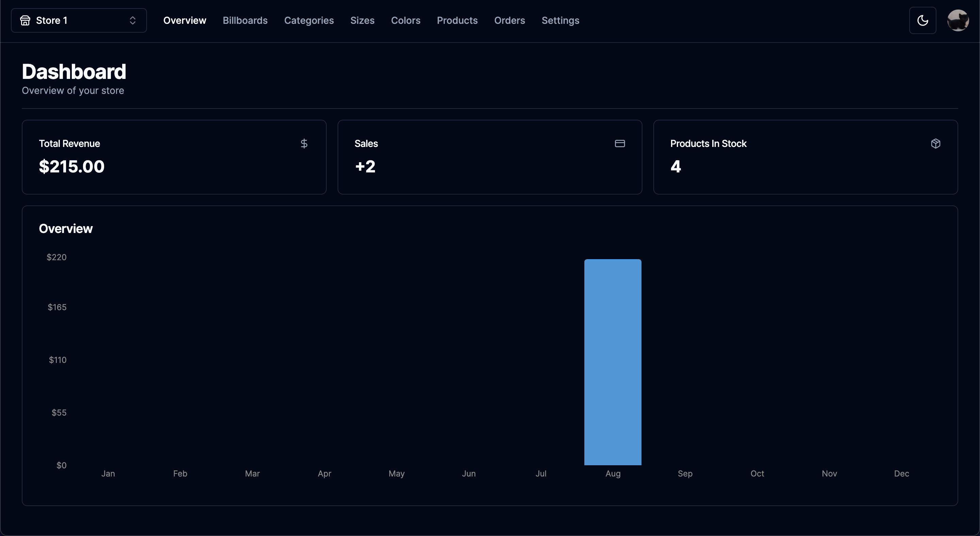The height and width of the screenshot is (536, 980).
Task: Select the August revenue bar in the chart
Action: (612, 361)
